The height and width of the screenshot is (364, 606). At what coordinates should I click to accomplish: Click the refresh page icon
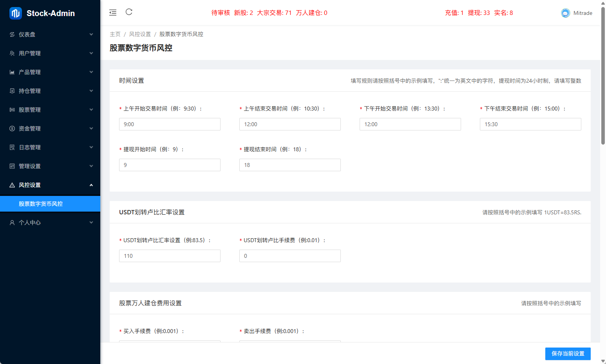pyautogui.click(x=129, y=12)
